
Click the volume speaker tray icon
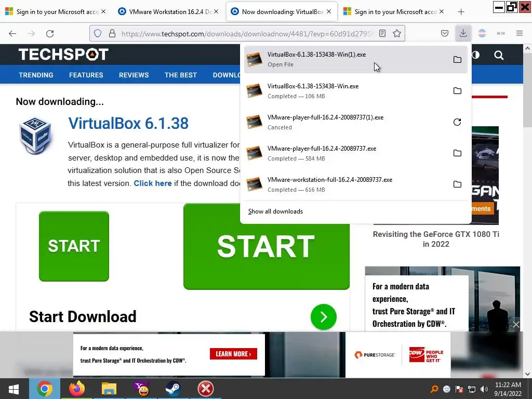pos(484,389)
